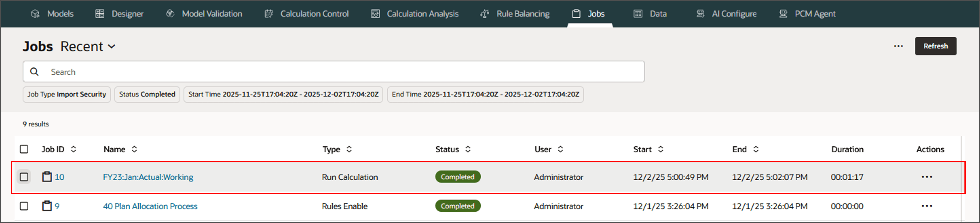Click the search magnifier icon
The height and width of the screenshot is (223, 980).
click(34, 72)
